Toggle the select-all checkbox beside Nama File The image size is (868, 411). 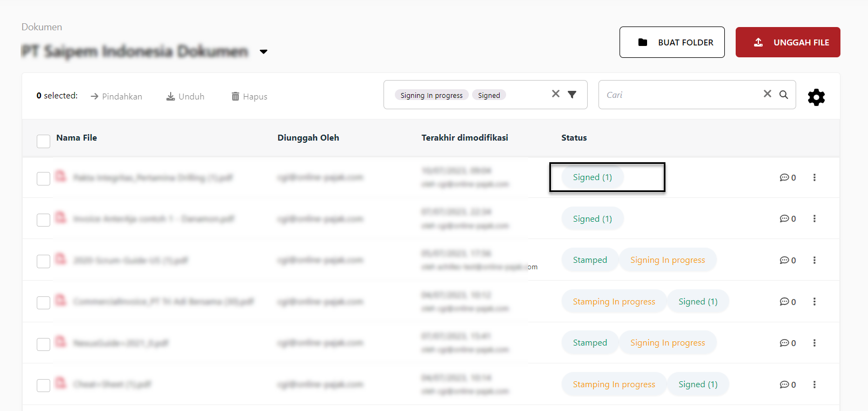pyautogui.click(x=43, y=141)
